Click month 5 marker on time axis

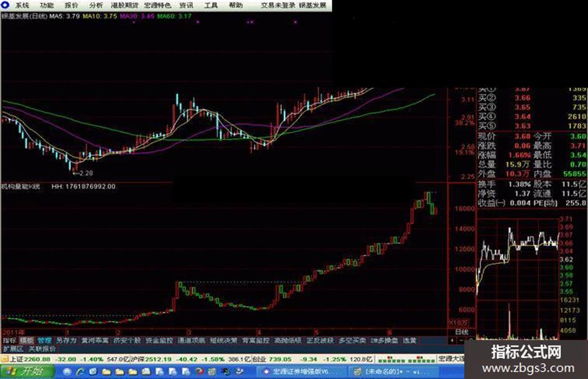pyautogui.click(x=317, y=332)
